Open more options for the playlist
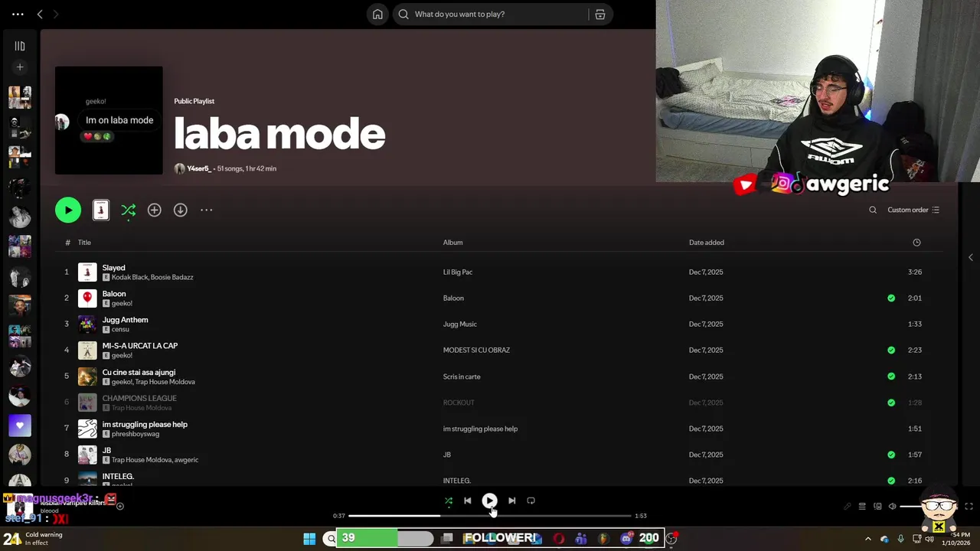Viewport: 980px width, 551px height. click(x=207, y=210)
